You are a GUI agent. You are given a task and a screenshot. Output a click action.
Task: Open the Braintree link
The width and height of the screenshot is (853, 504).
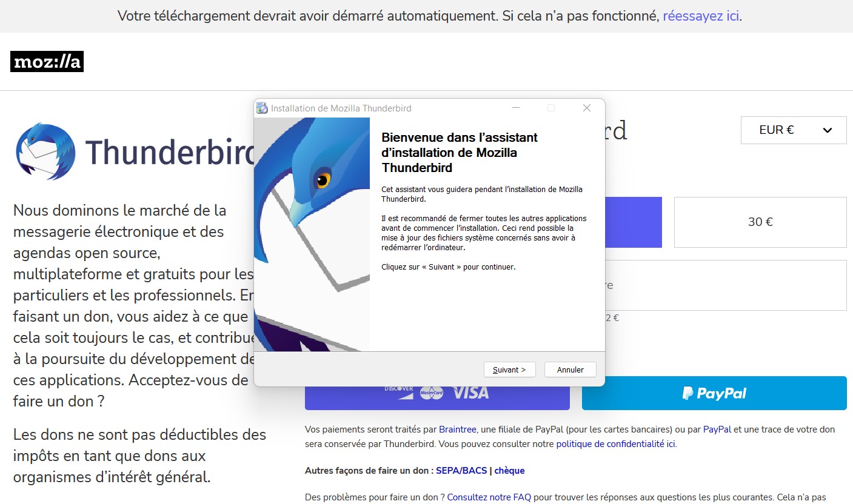pos(457,429)
